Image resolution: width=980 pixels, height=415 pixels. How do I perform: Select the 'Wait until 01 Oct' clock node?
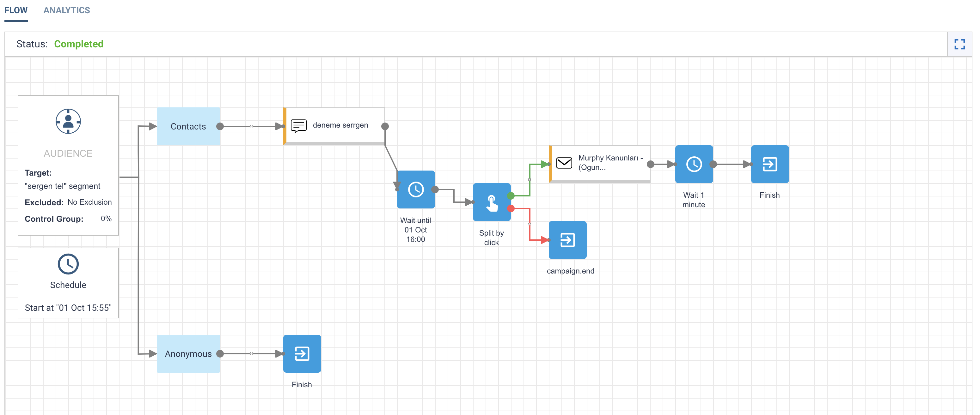416,189
